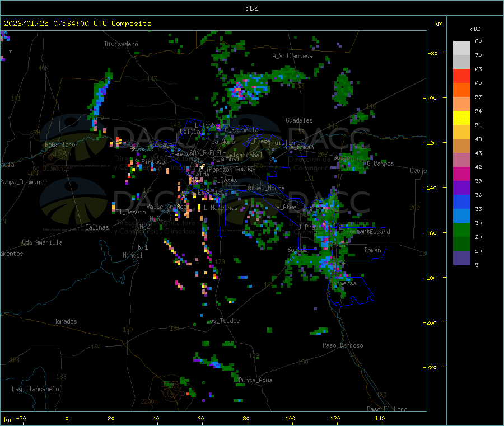Click the dark green 10-20 dBZ swatch

[x=461, y=244]
